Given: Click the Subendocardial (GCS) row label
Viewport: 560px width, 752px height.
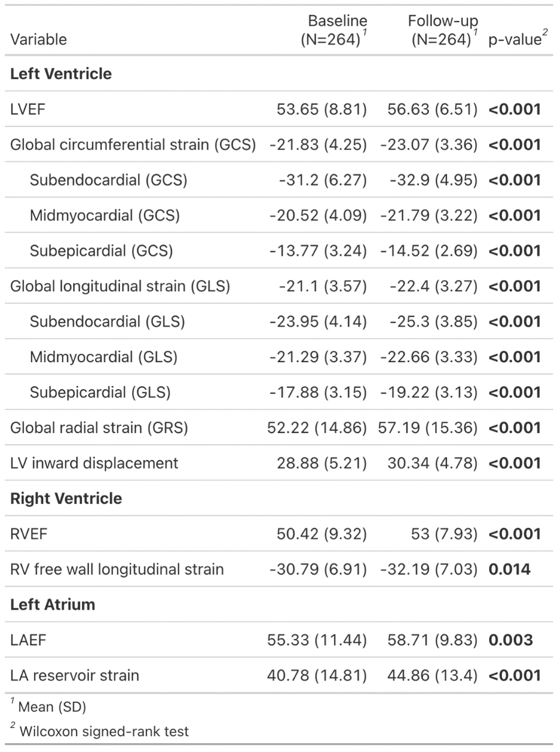Looking at the screenshot, I should tap(108, 180).
